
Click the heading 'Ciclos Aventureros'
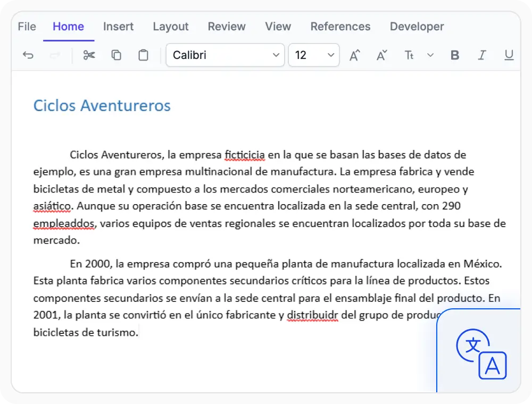point(102,105)
